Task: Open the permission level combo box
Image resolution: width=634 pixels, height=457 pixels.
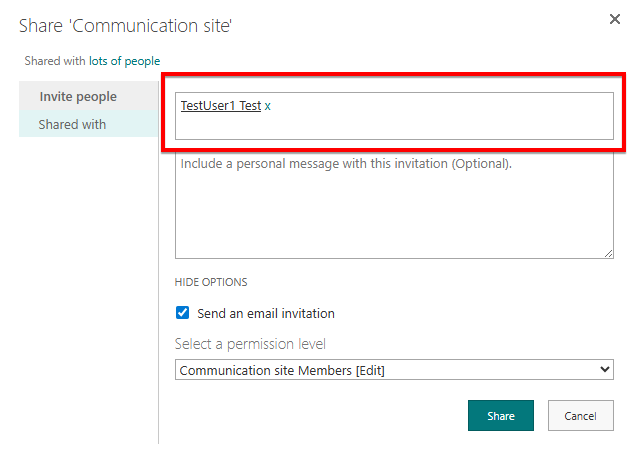Action: pos(394,370)
